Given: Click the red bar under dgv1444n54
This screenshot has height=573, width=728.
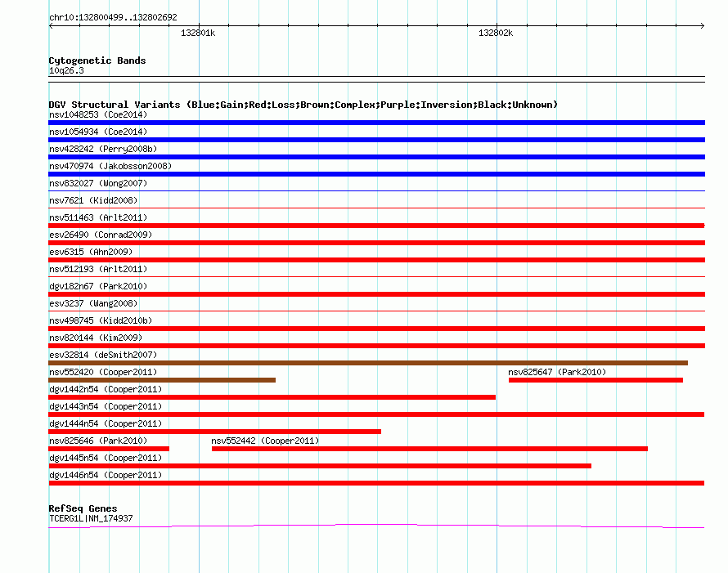Looking at the screenshot, I should pos(214,432).
